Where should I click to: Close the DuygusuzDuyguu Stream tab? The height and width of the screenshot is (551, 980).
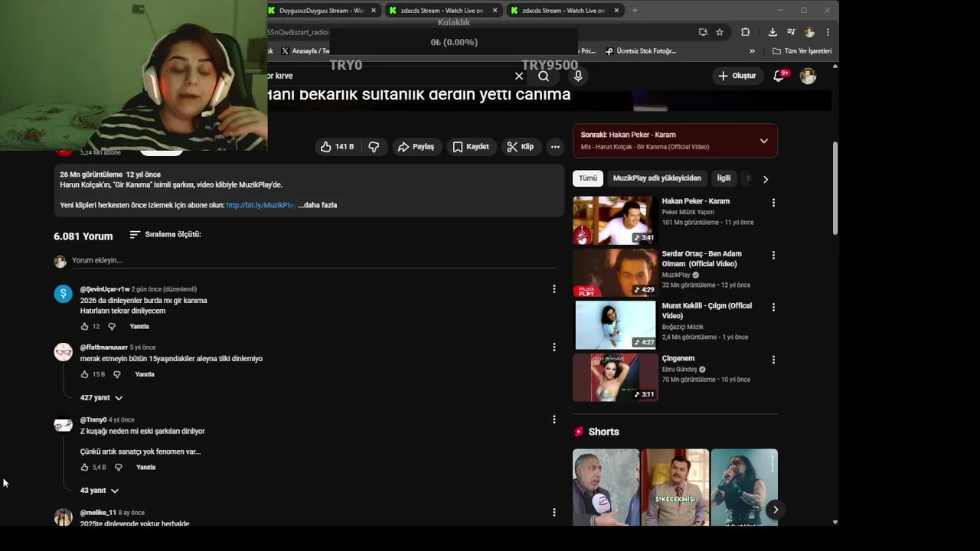click(x=374, y=11)
